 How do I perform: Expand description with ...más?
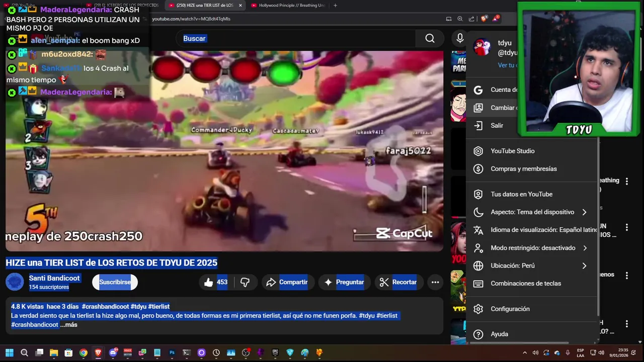tap(69, 325)
